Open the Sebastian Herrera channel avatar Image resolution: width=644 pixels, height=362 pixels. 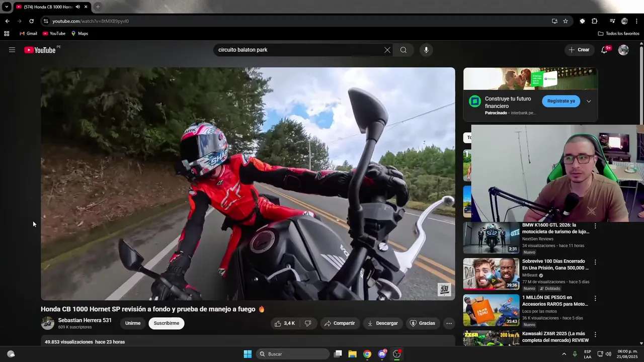pyautogui.click(x=47, y=323)
